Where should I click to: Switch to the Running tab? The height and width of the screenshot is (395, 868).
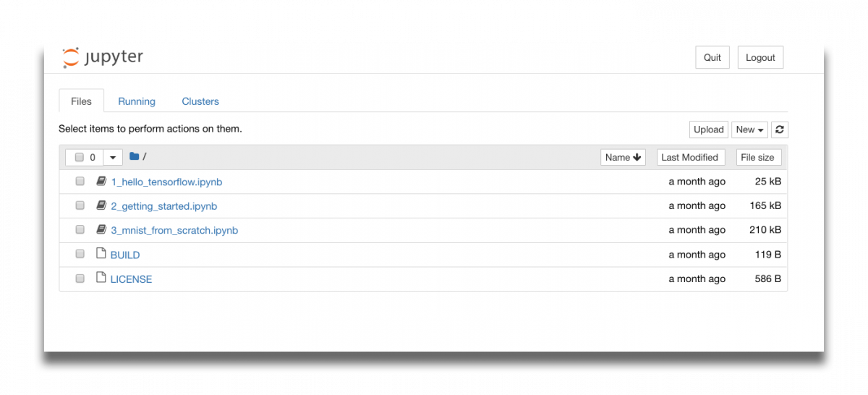pos(137,101)
